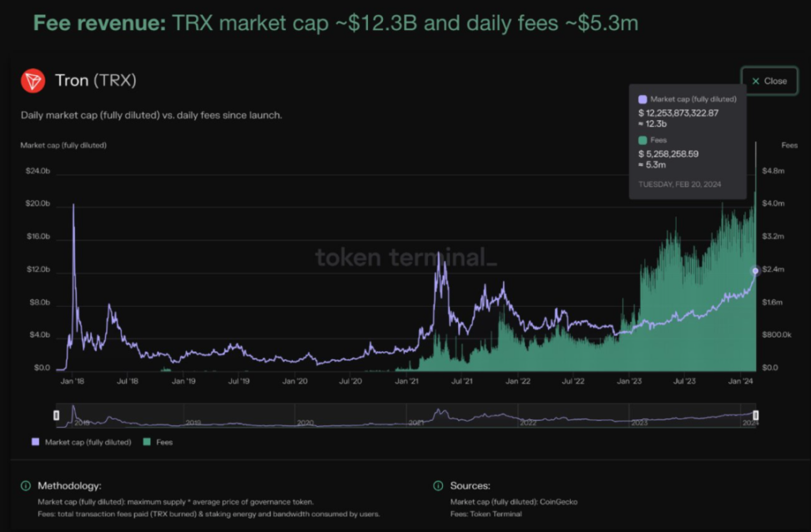
Task: Click the tooltip Fees color marker
Action: (x=642, y=140)
